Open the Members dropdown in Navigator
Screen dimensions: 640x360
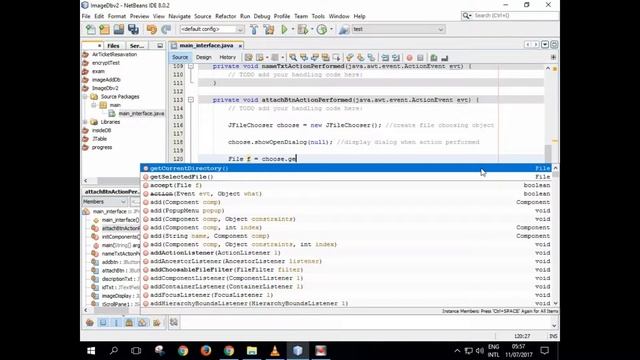(104, 202)
